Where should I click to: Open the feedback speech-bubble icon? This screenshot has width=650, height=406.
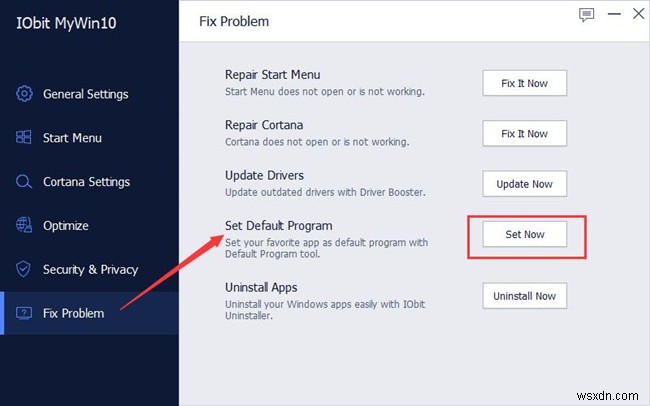[586, 15]
